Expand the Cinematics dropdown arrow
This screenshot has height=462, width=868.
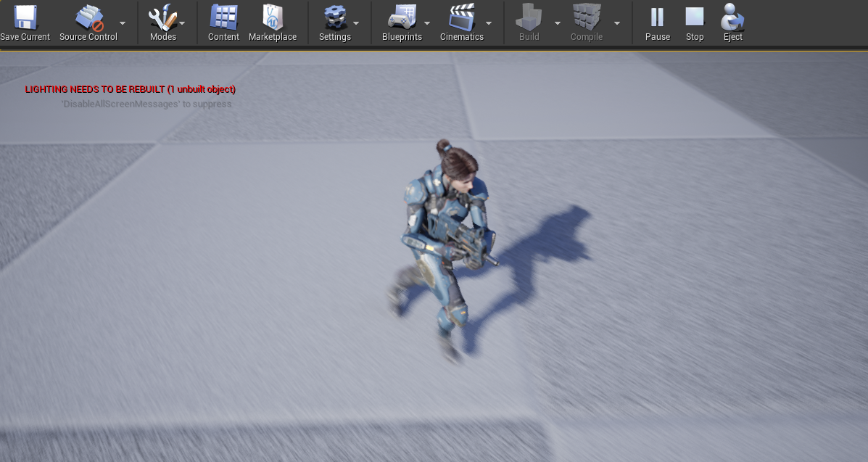tap(489, 23)
